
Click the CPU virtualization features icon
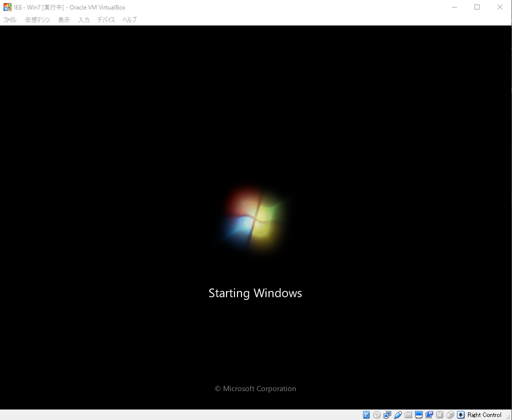pyautogui.click(x=440, y=415)
